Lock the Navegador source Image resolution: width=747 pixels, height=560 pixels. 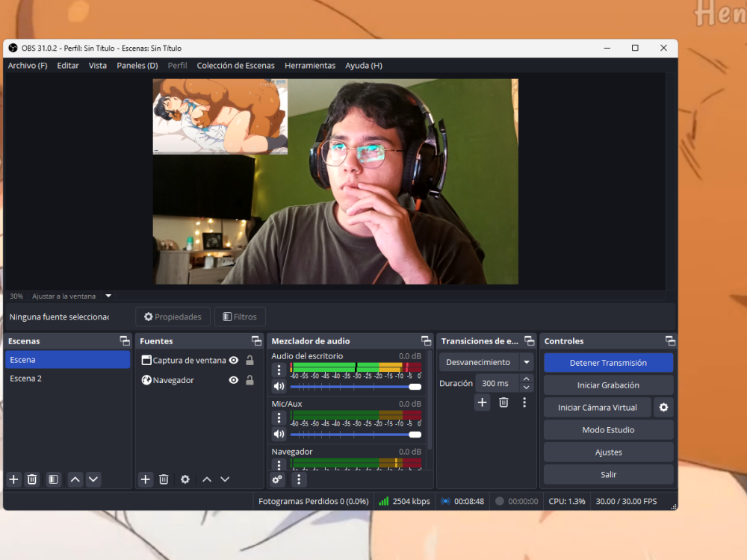[x=249, y=380]
